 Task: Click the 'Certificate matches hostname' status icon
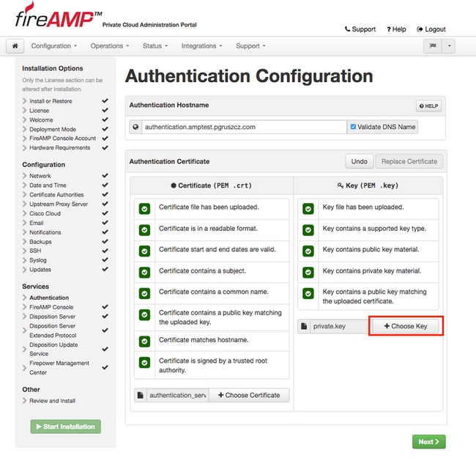(x=144, y=342)
